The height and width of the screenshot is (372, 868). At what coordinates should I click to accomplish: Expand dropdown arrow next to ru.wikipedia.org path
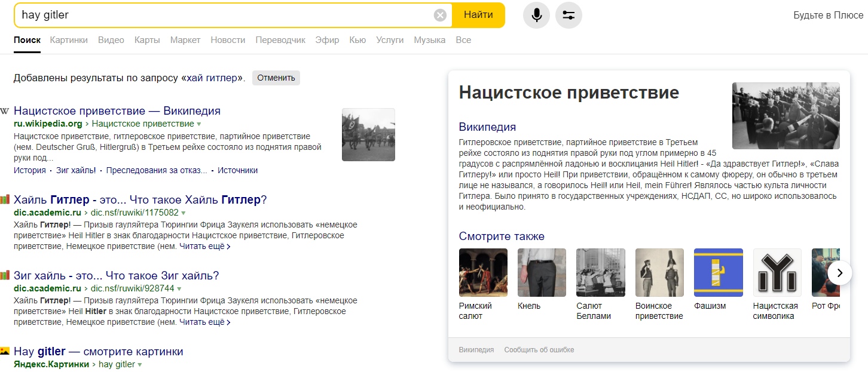click(199, 124)
